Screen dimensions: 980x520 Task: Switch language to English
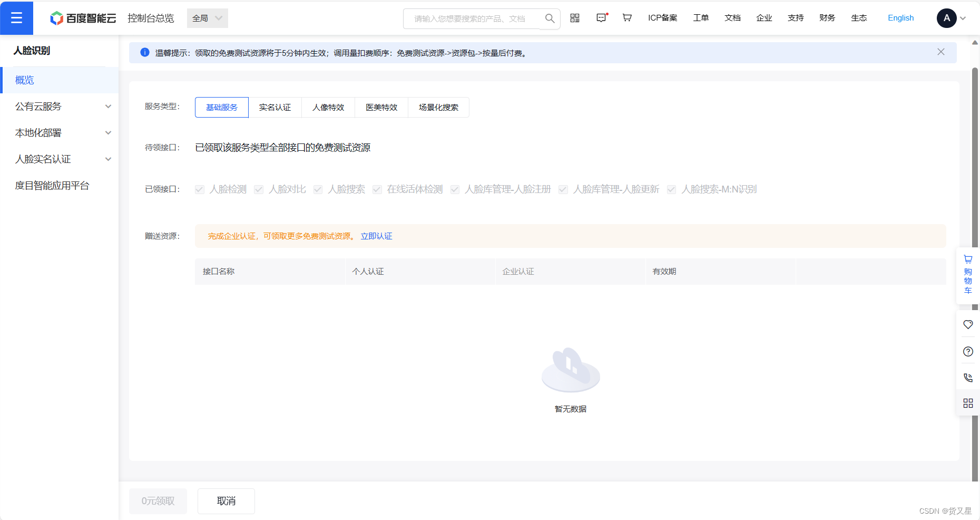click(900, 18)
